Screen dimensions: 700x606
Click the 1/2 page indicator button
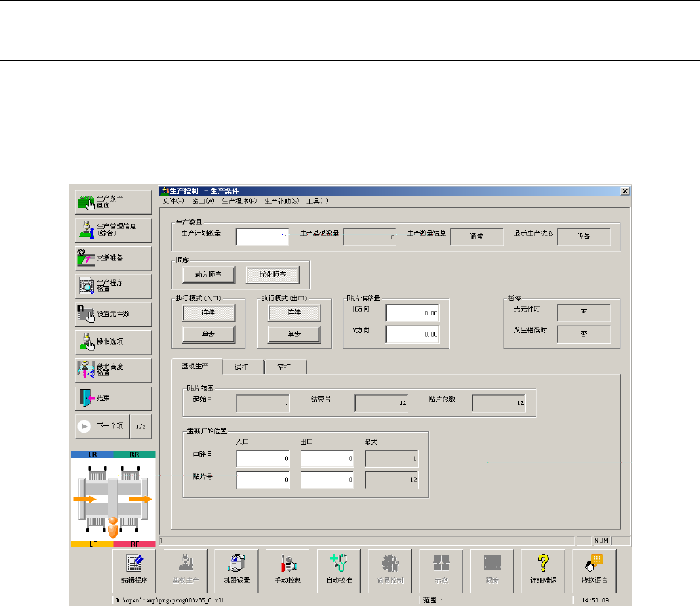pos(141,426)
